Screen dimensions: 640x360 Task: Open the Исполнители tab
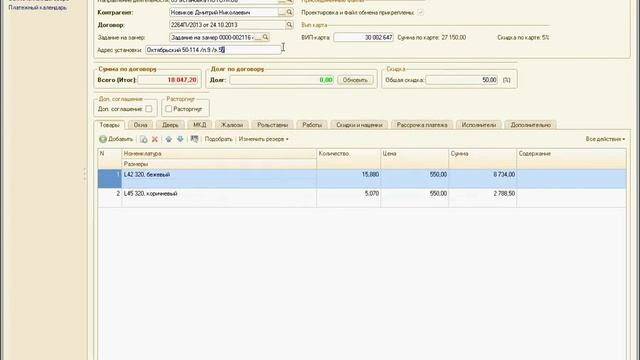point(478,125)
